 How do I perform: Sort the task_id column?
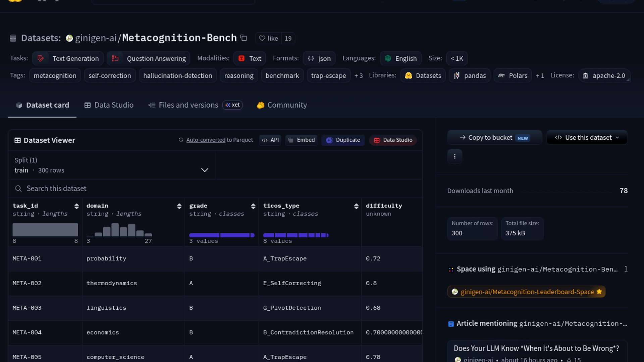coord(76,206)
